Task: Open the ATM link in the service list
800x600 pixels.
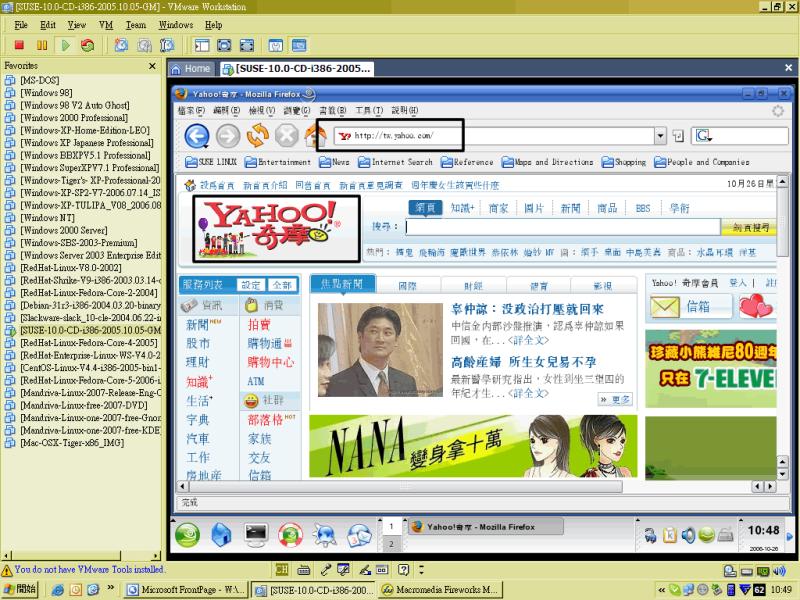Action: [x=256, y=381]
